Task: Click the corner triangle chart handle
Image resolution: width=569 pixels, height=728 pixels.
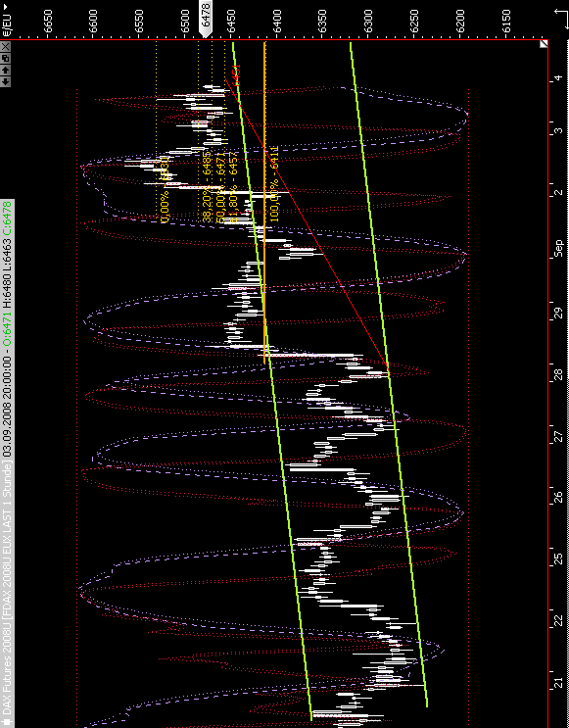Action: (544, 44)
